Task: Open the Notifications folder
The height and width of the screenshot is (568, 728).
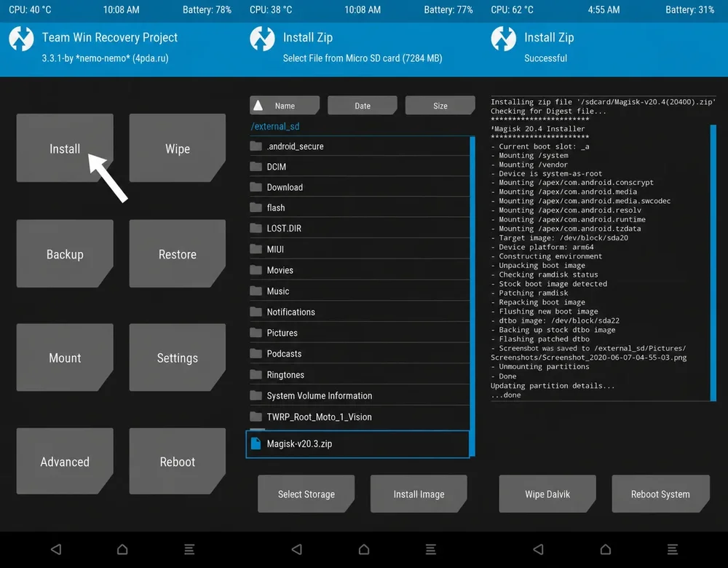Action: coord(360,312)
